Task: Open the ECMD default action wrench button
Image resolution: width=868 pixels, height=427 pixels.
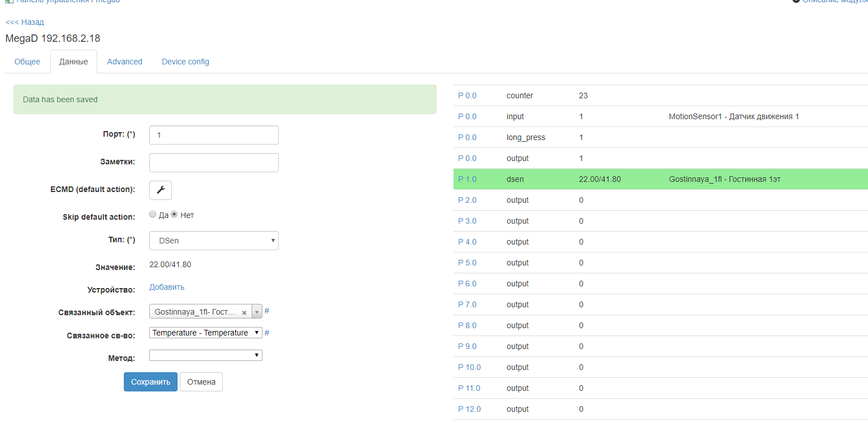Action: coord(160,190)
